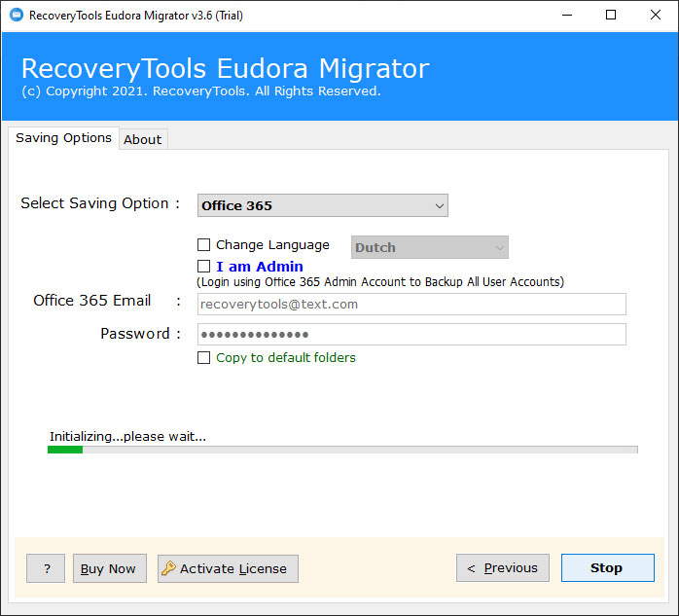Image resolution: width=679 pixels, height=616 pixels.
Task: Click the Office 365 Email input field
Action: [411, 304]
